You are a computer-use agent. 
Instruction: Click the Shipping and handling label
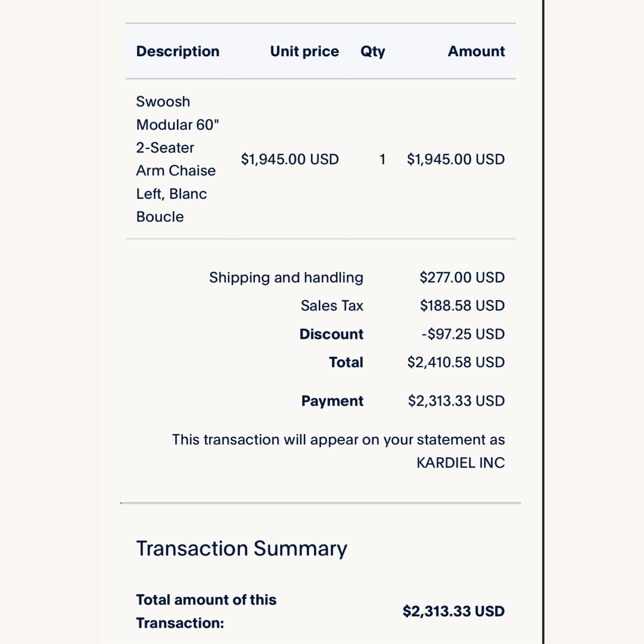pyautogui.click(x=286, y=278)
